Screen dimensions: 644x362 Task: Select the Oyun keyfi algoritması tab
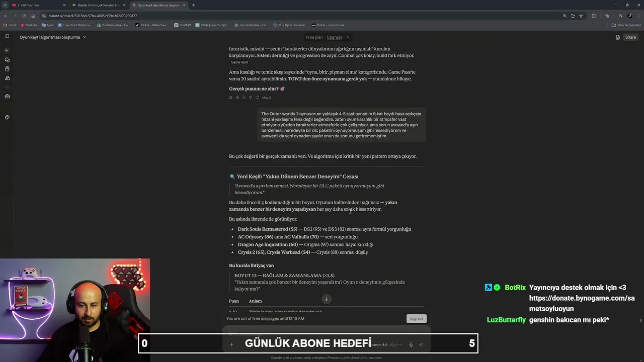157,5
